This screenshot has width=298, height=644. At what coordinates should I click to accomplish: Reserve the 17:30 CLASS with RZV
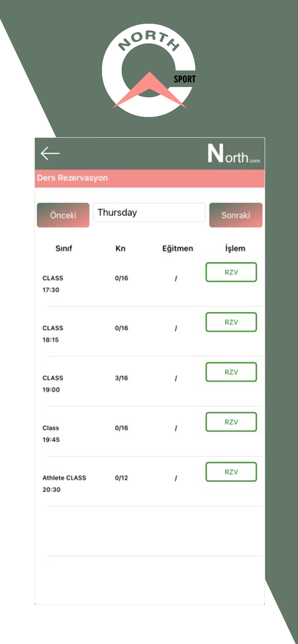point(231,272)
